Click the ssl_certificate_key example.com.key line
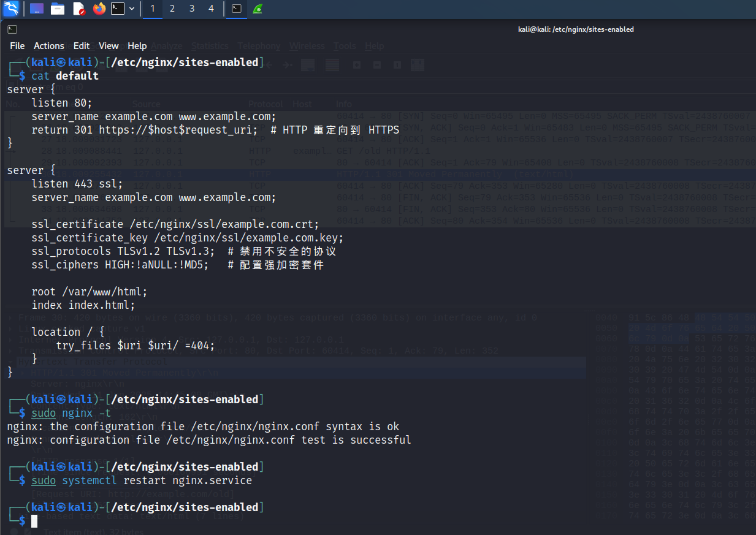This screenshot has height=535, width=756. click(188, 238)
